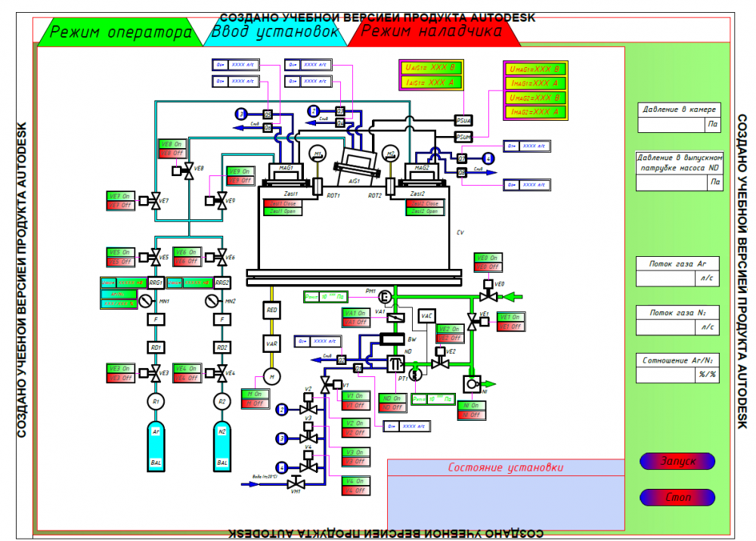Select the RRG1 flow controller block
The width and height of the screenshot is (756, 541).
tap(156, 283)
